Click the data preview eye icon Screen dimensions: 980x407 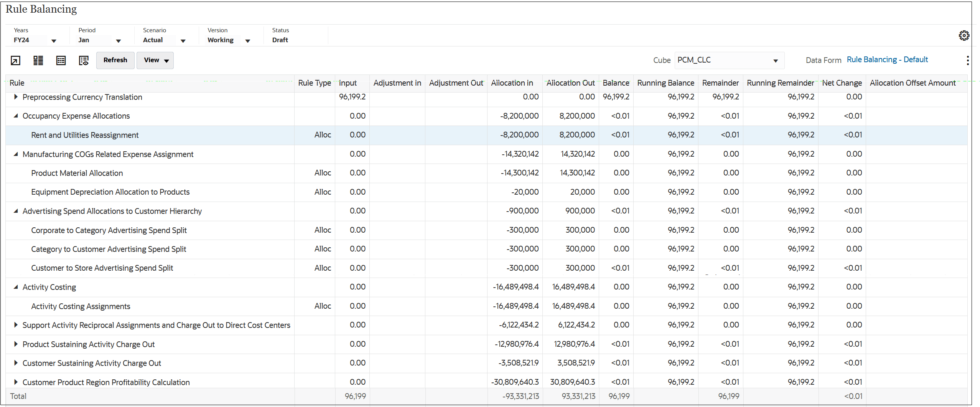tap(84, 60)
